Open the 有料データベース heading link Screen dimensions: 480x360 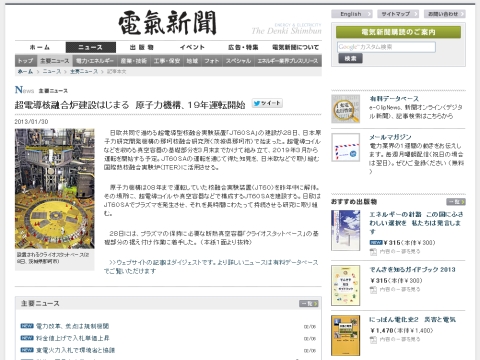point(394,99)
